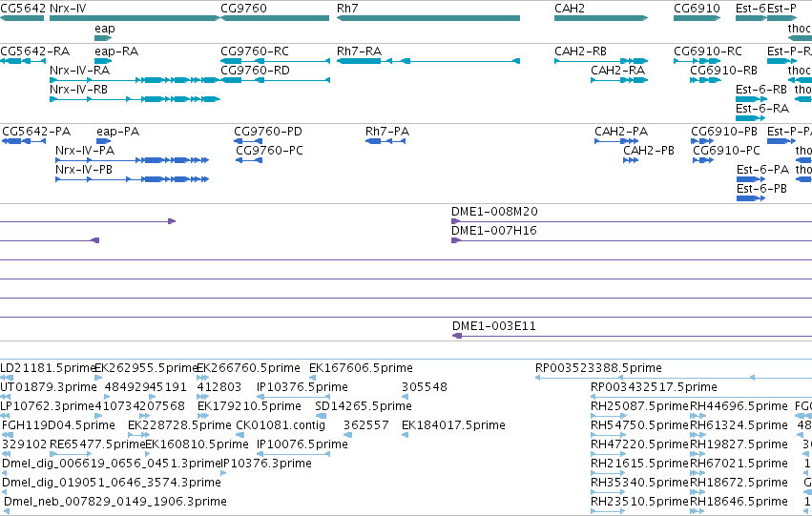The image size is (812, 516).
Task: Click EST FGH119D04.5prime
Action: pos(58,425)
